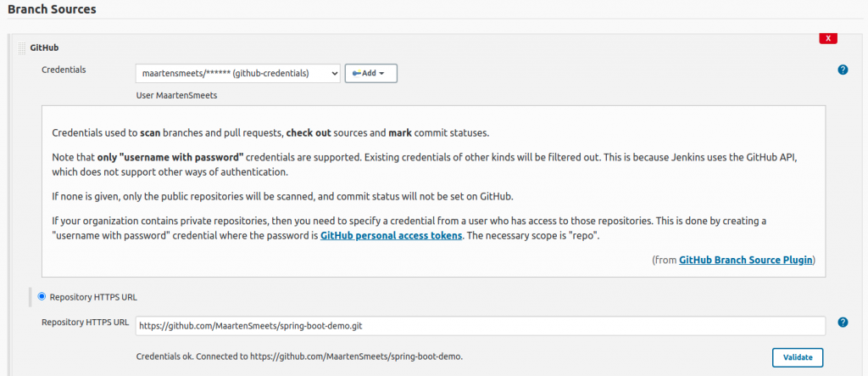Grab the drag handle beside GitHub title
Image resolution: width=868 pixels, height=376 pixels.
[x=22, y=48]
